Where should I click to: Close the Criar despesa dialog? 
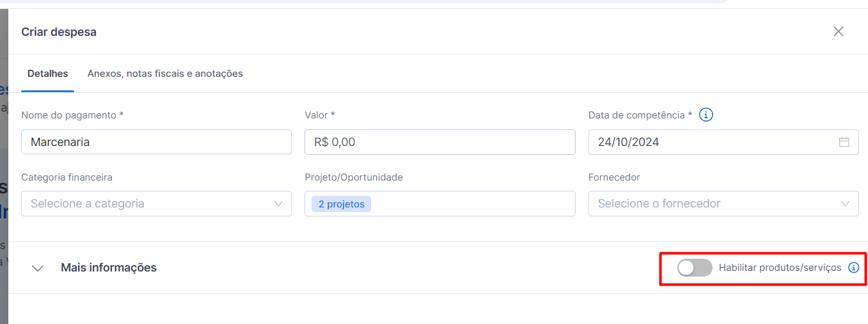(838, 31)
